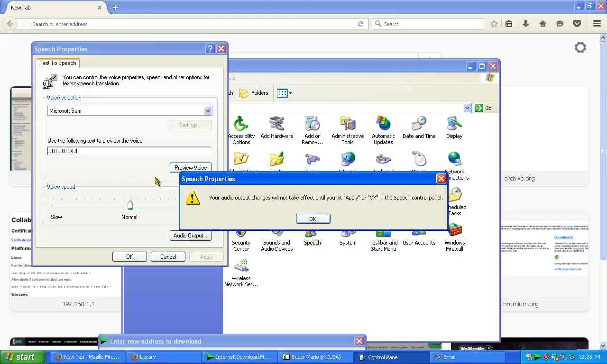
Task: Open Scheduled Tasks icon
Action: coord(455,201)
